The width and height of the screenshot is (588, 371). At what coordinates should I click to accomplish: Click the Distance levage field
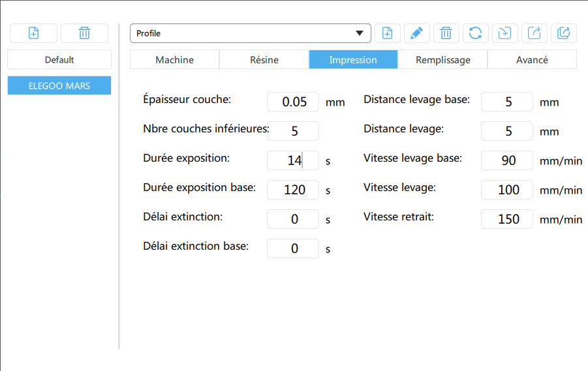point(507,131)
